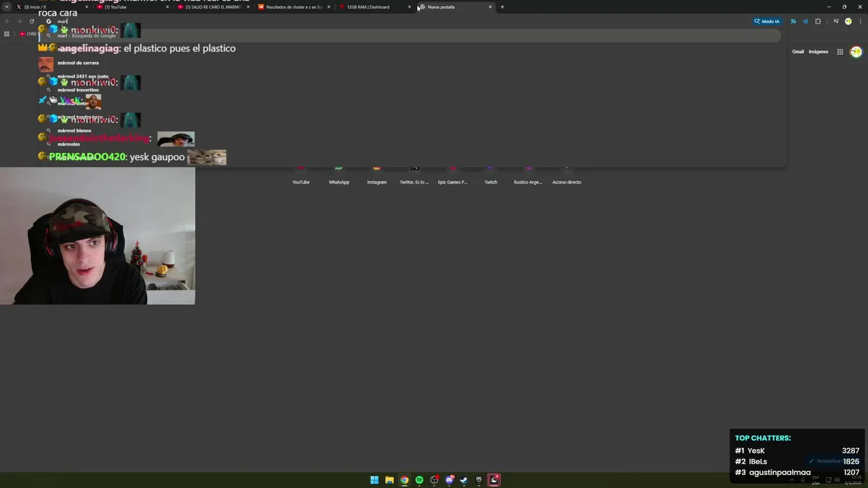The width and height of the screenshot is (868, 488).
Task: Open Discord from the taskbar
Action: pyautogui.click(x=449, y=480)
